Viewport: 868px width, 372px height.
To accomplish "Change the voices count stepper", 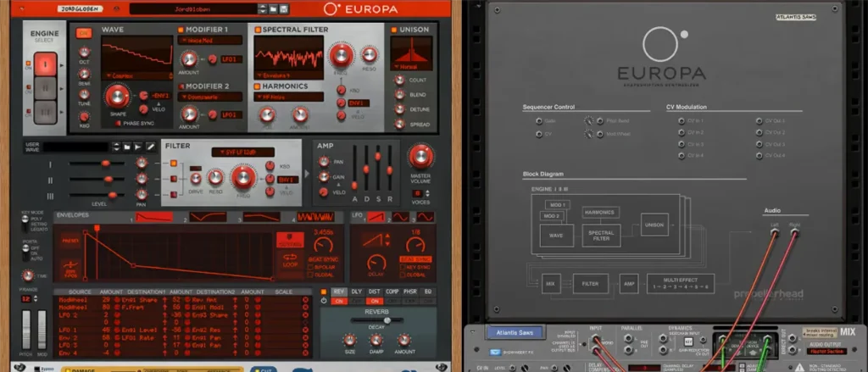I will point(427,194).
